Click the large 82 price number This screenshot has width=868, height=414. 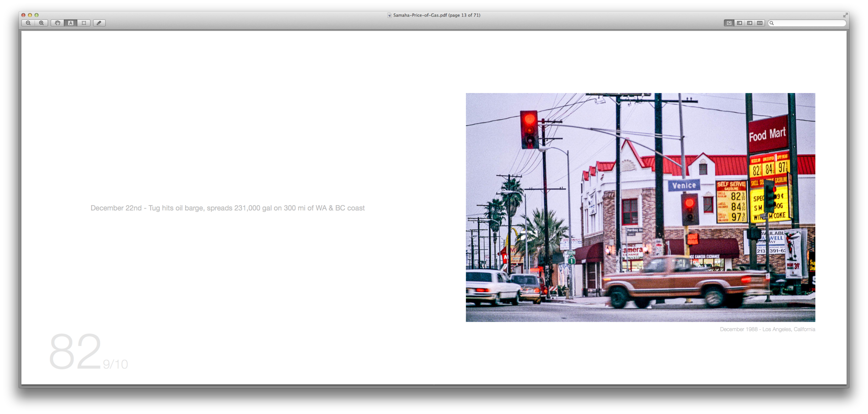(x=75, y=351)
